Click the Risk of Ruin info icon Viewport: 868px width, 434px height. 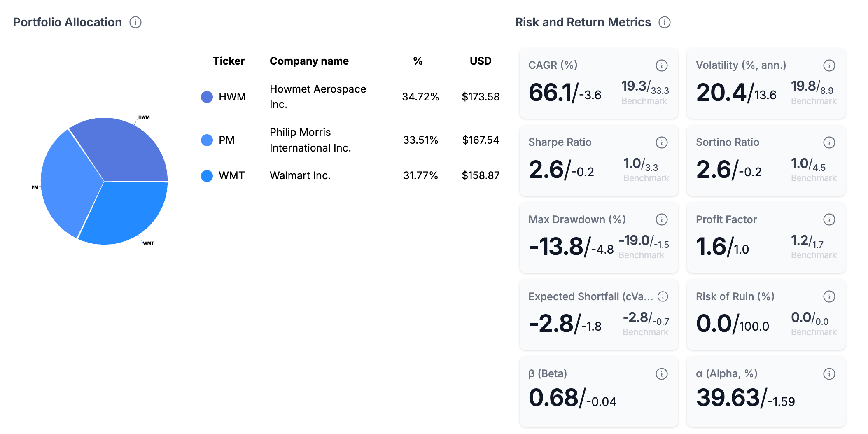pos(829,296)
